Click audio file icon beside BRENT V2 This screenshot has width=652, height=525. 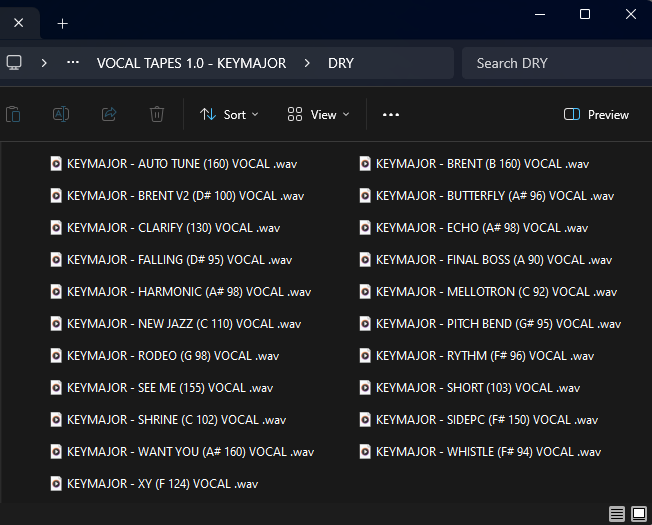pyautogui.click(x=56, y=196)
